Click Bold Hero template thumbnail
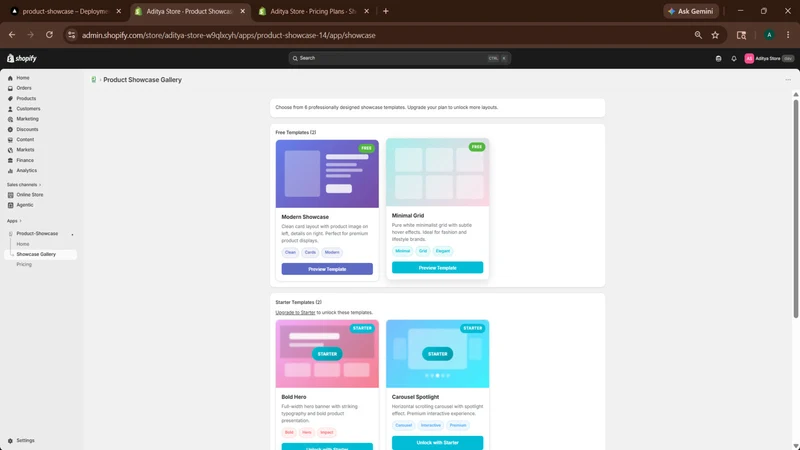This screenshot has width=800, height=450. [x=327, y=354]
